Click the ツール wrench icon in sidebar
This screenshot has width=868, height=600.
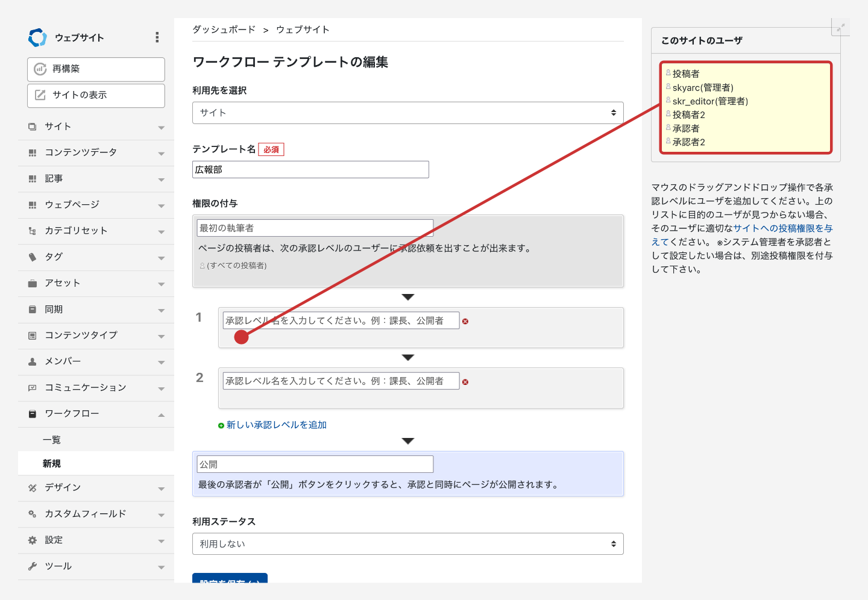33,566
